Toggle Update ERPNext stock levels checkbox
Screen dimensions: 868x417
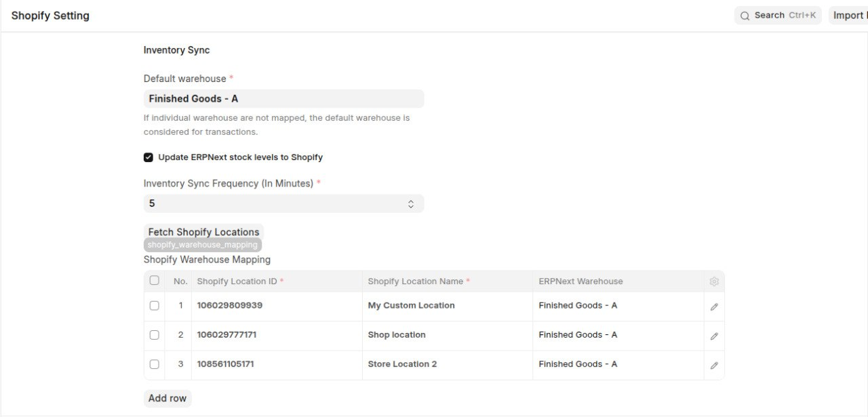pos(149,157)
